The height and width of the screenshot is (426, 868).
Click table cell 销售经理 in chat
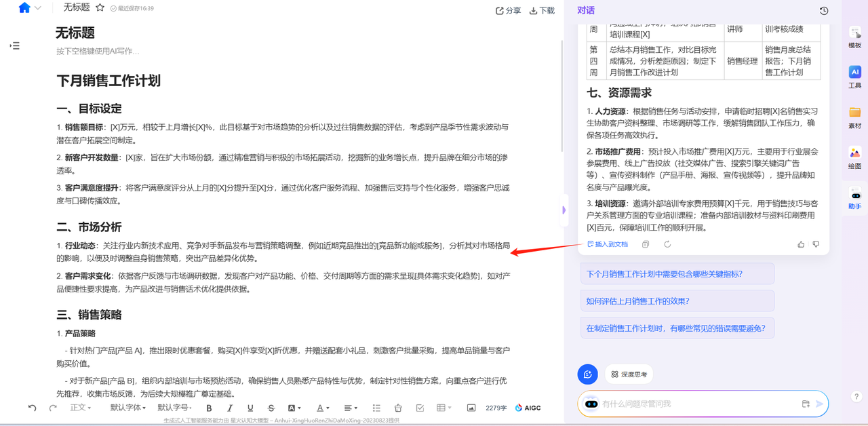[742, 61]
